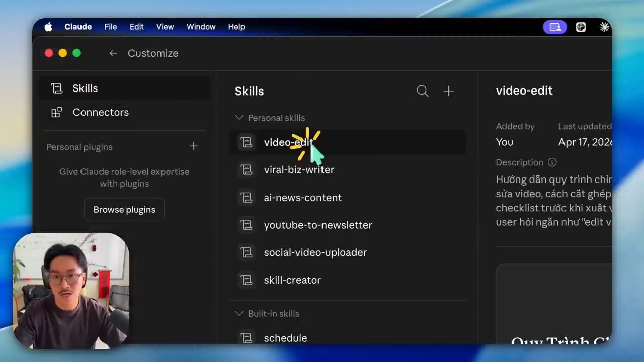Click the Description info icon
The image size is (644, 362).
[552, 162]
